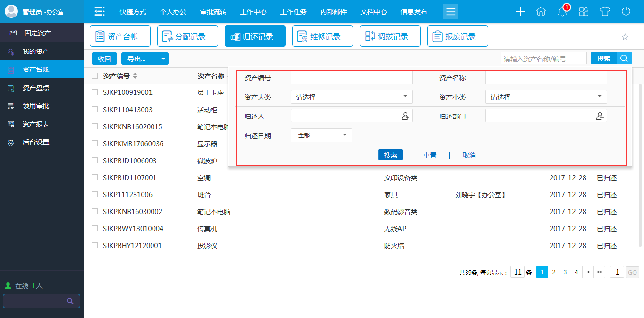Click the 收回 button above the table
644x318 pixels.
coord(104,59)
